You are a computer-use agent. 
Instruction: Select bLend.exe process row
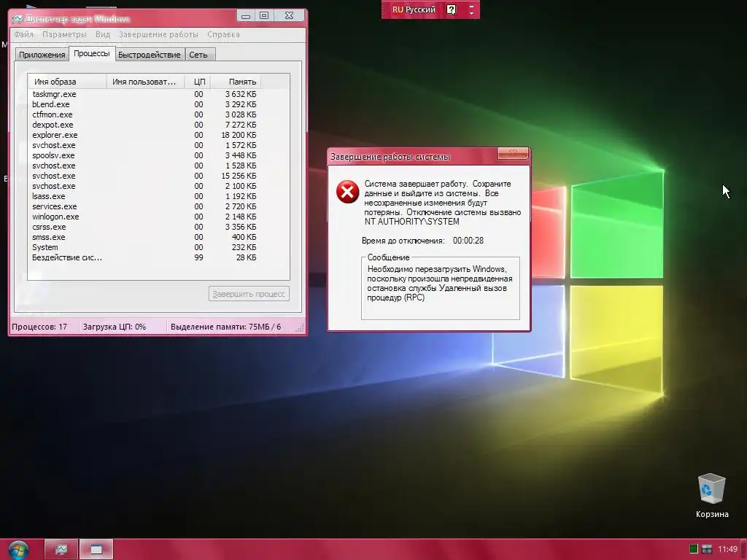pyautogui.click(x=144, y=104)
